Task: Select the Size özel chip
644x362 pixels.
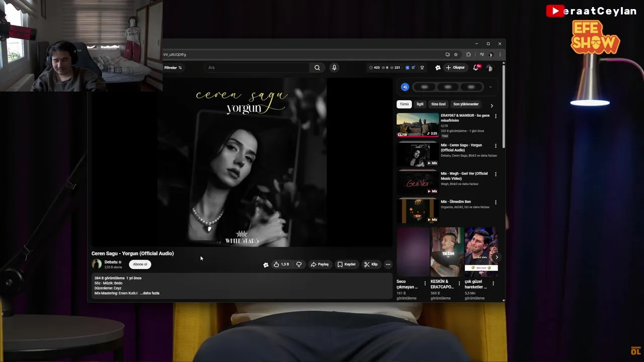Action: point(438,104)
